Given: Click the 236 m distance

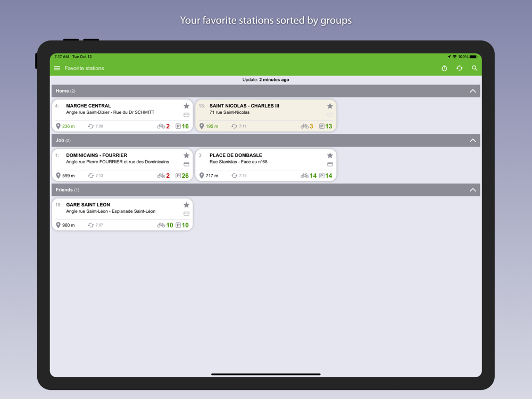Looking at the screenshot, I should point(69,126).
